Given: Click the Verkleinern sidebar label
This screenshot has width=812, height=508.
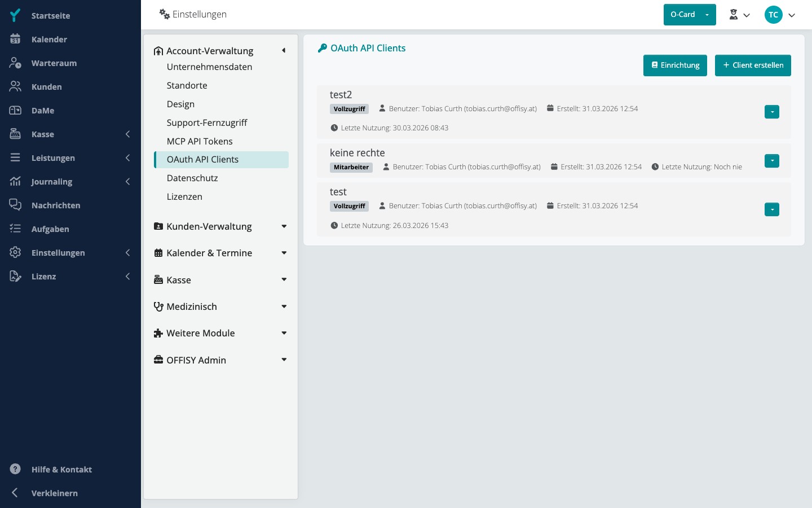Looking at the screenshot, I should (55, 493).
